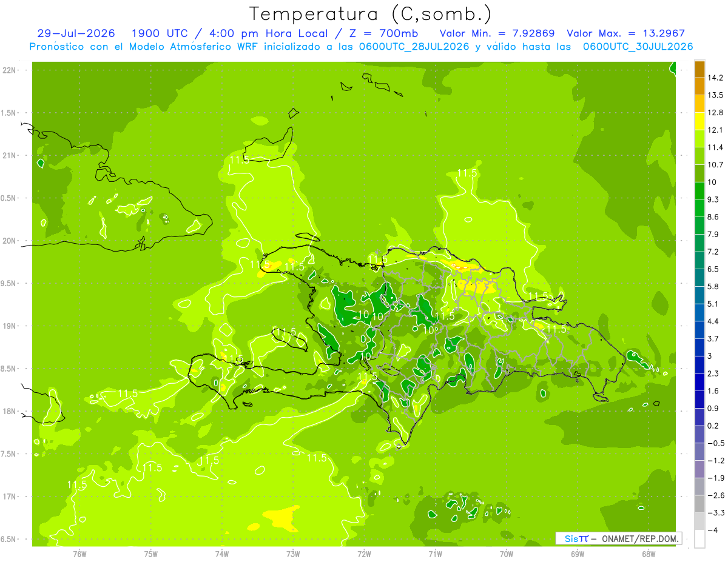Click the '5.1' colorbar value
728x562 pixels.
(x=713, y=304)
